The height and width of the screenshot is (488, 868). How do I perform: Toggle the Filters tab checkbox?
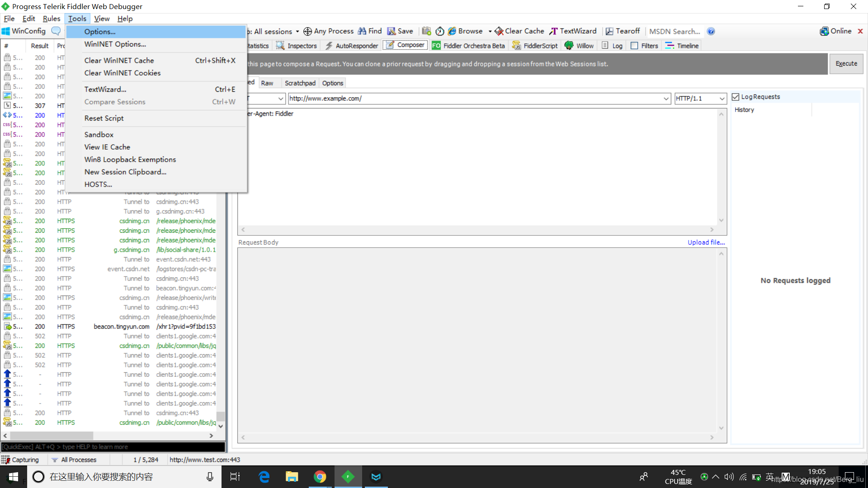click(x=634, y=46)
